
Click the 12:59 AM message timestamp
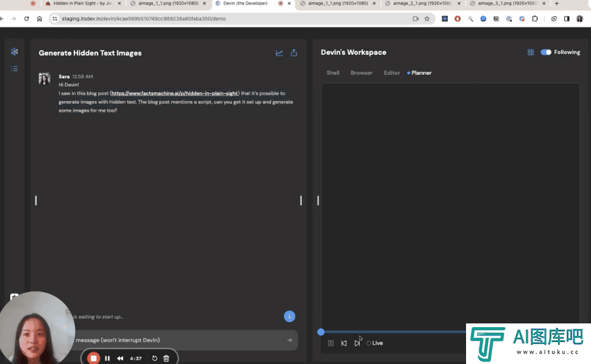[82, 77]
